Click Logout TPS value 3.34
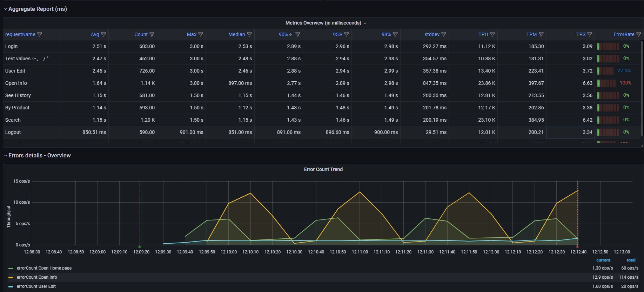 pos(588,132)
